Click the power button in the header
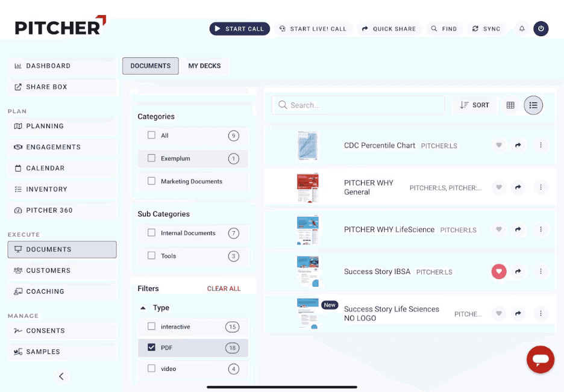Viewport: 564px width, 392px height. click(x=540, y=29)
